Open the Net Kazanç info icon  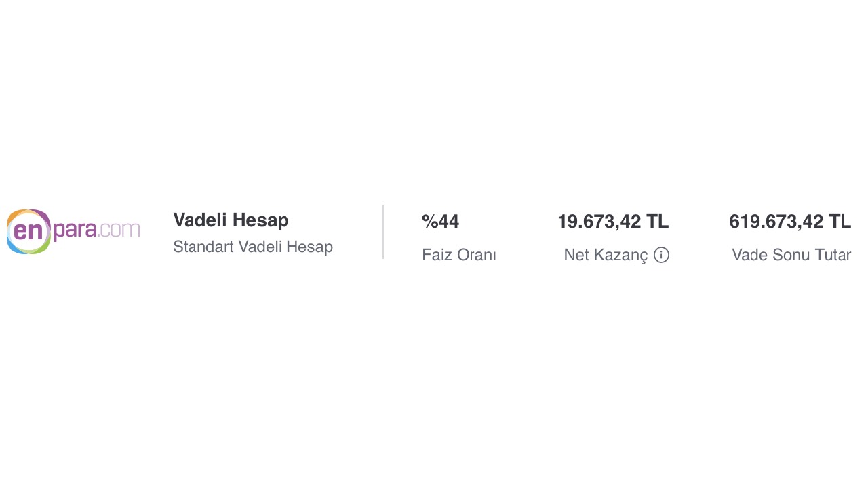pyautogui.click(x=662, y=255)
